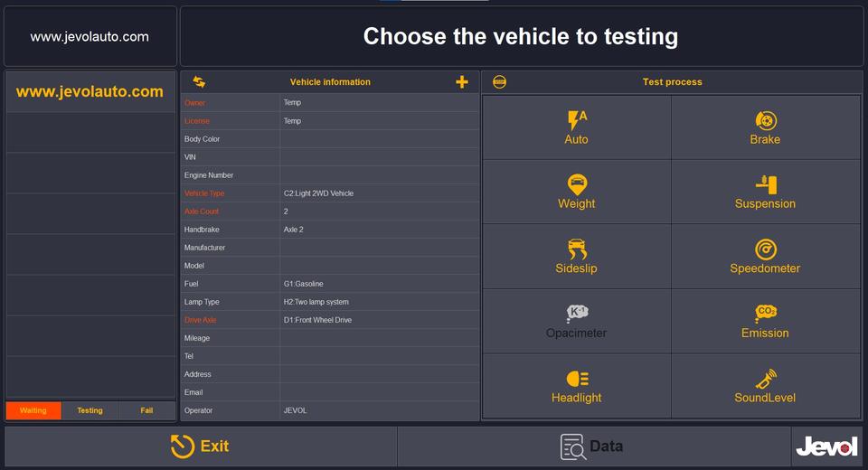Open the Data records button

point(593,446)
